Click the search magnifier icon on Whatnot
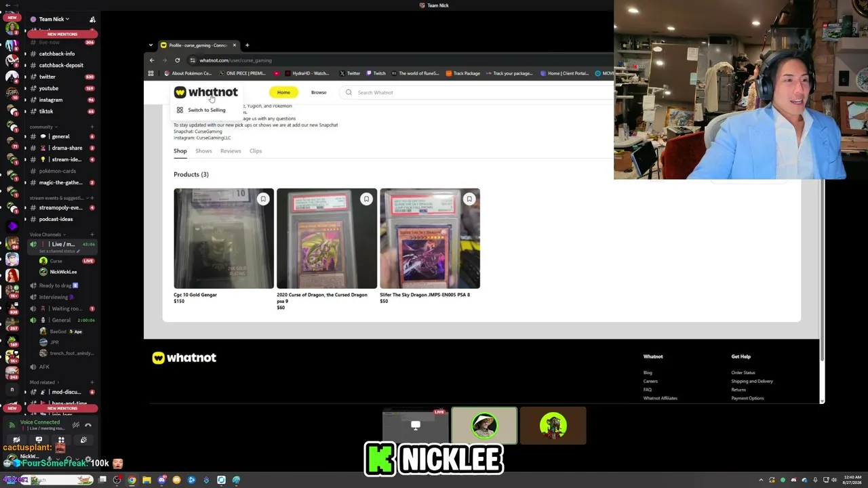This screenshot has width=868, height=488. [349, 93]
